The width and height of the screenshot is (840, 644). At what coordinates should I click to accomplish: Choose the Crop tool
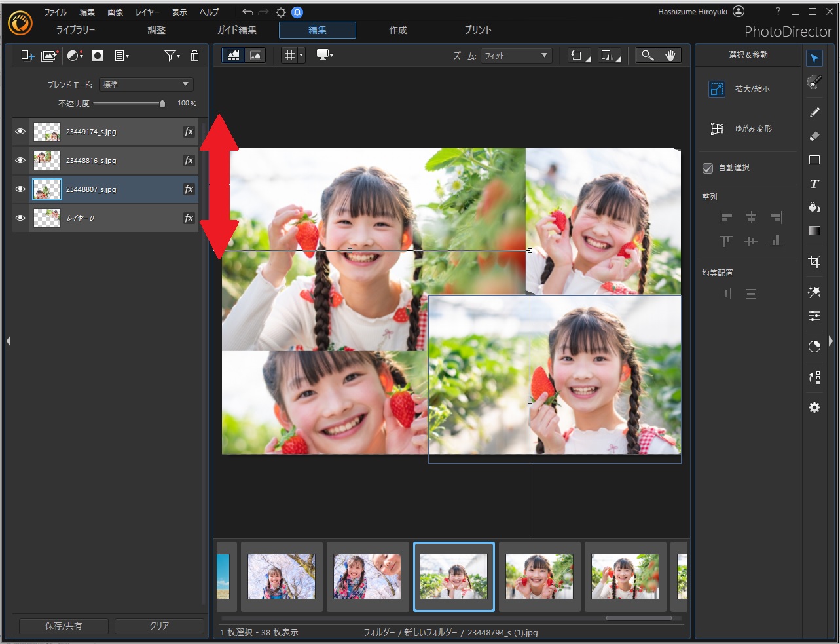(x=814, y=262)
